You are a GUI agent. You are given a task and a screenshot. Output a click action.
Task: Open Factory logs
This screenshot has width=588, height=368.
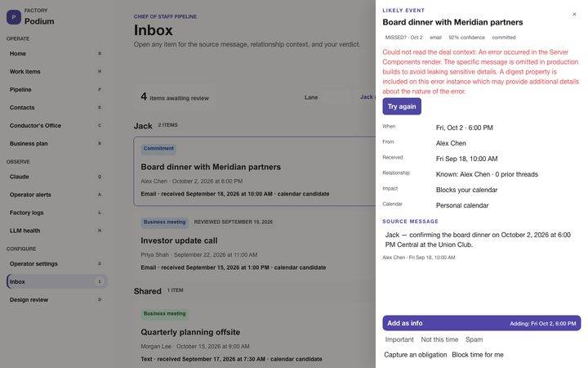pyautogui.click(x=56, y=213)
